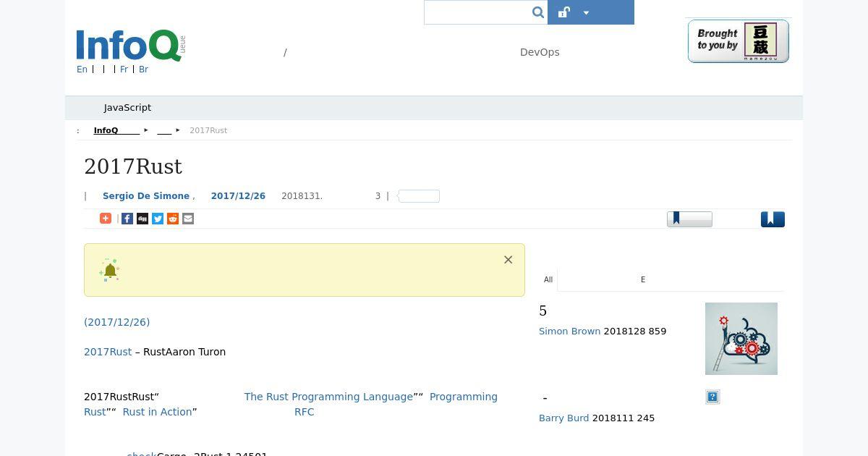Click the (2017/12/26) link

(x=117, y=322)
